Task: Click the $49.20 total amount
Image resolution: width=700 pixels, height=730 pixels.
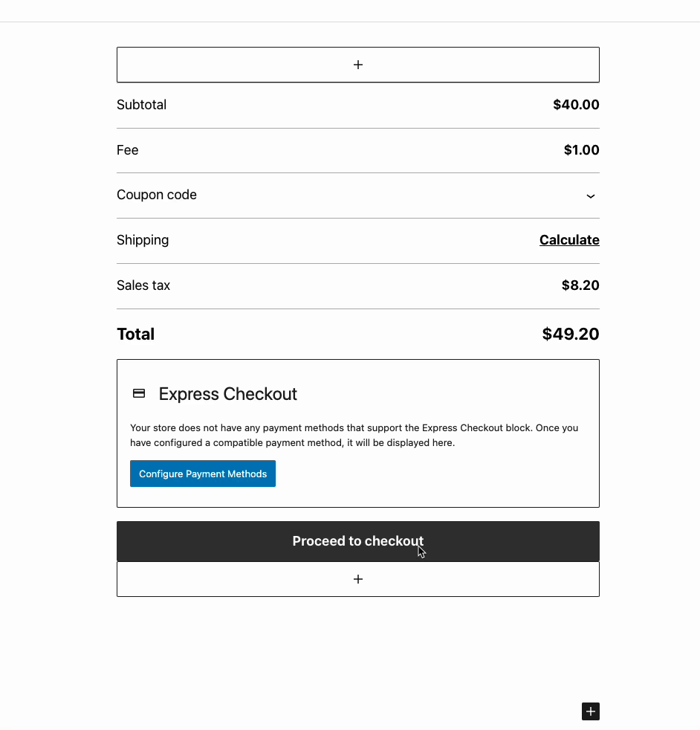Action: [x=570, y=334]
